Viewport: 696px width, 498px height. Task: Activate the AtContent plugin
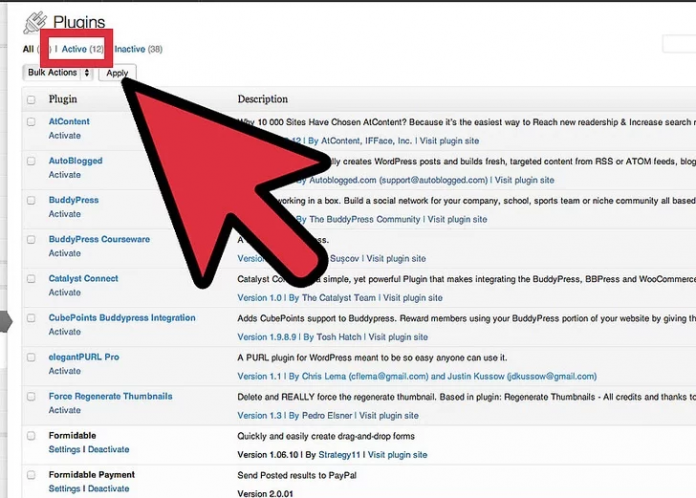(x=65, y=135)
